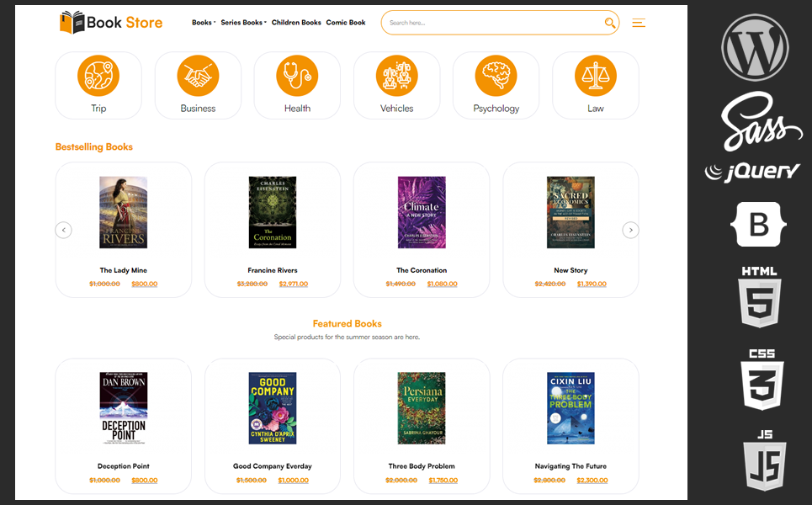The width and height of the screenshot is (812, 505).
Task: Select the Cixin Liu book cover thumbnail
Action: click(x=571, y=408)
